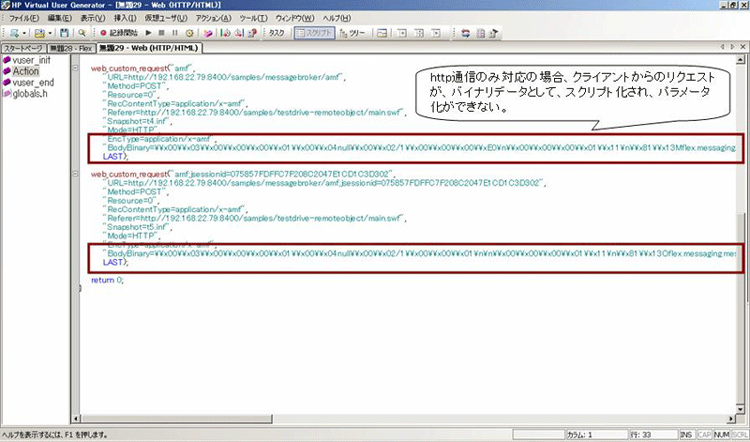
Task: Expand the open script dropdown arrow
Action: [x=49, y=33]
